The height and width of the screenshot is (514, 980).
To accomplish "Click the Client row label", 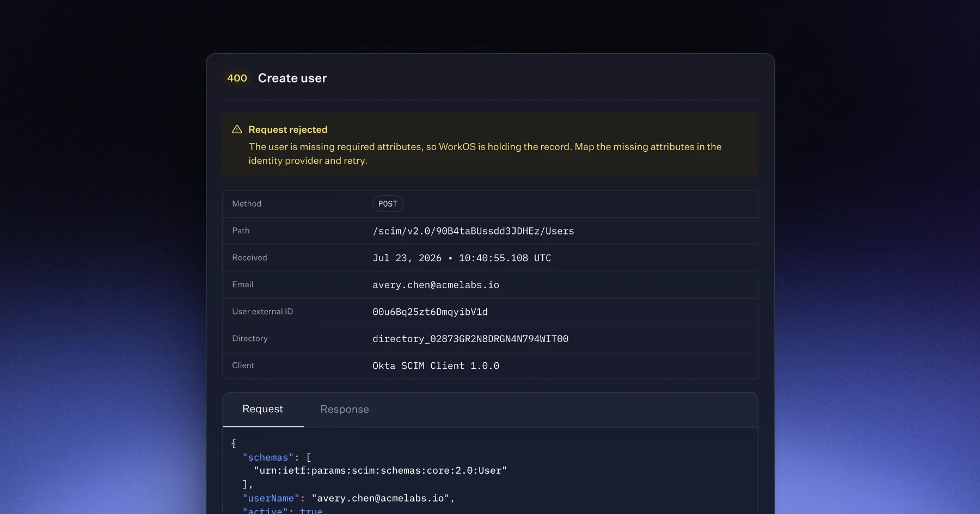I will click(243, 366).
